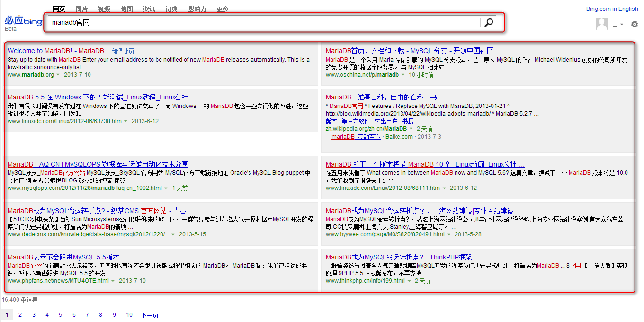Open 上海网站建设 MariaDB命运转折点 result
Screen dimensions: 644x322
[x=423, y=211]
